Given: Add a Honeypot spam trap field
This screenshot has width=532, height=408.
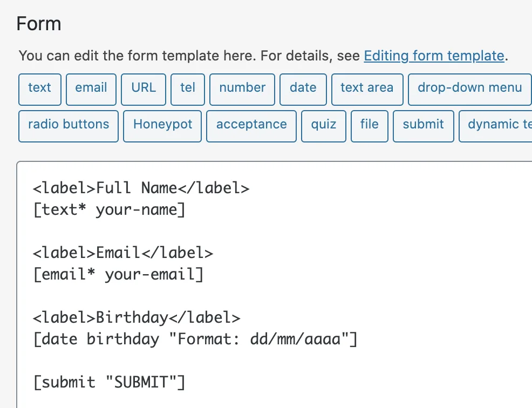Looking at the screenshot, I should tap(162, 125).
